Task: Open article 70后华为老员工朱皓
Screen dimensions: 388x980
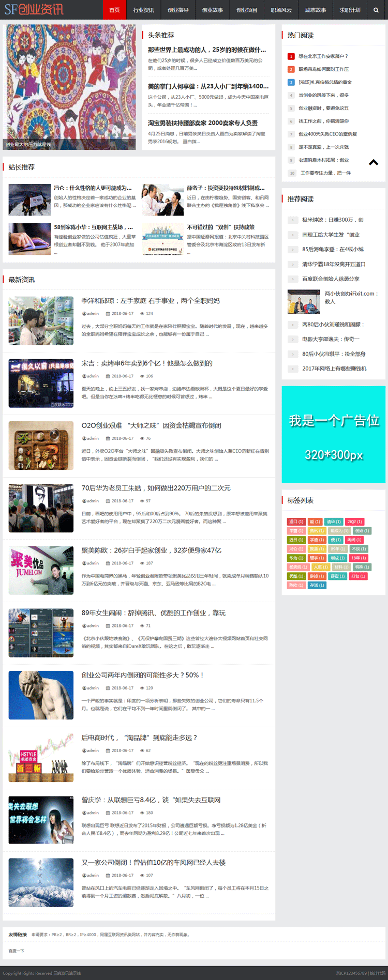Action: tap(156, 488)
